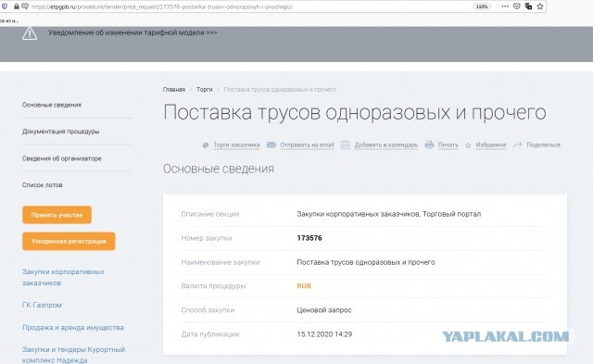The width and height of the screenshot is (593, 364).
Task: Click the share arrow icon
Action: [x=518, y=144]
